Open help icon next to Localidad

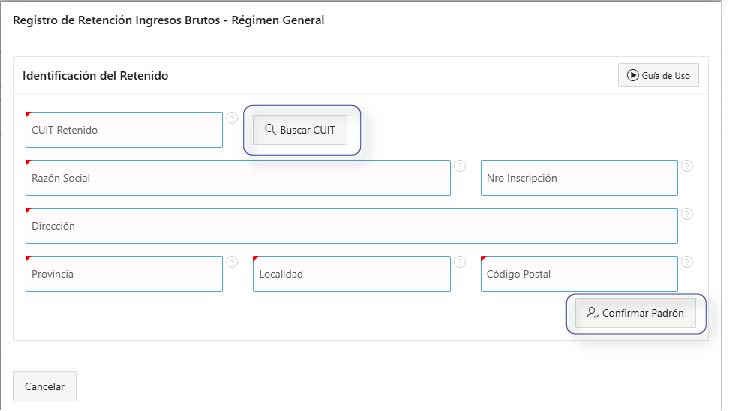[460, 262]
